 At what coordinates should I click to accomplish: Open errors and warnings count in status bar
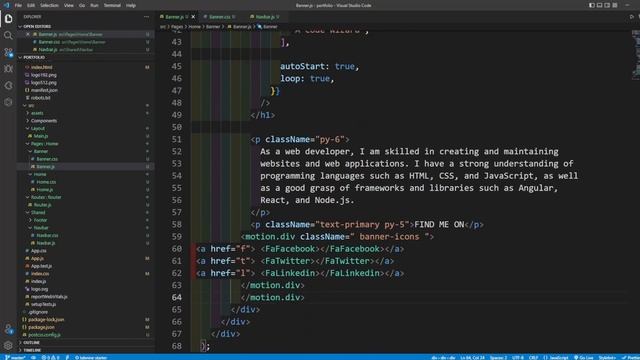pyautogui.click(x=50, y=358)
